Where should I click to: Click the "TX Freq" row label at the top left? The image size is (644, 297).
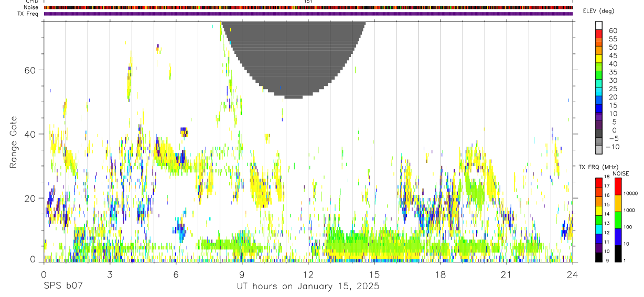(28, 14)
